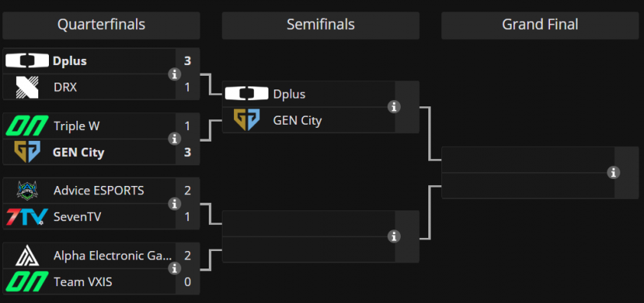This screenshot has height=303, width=644.
Task: Select the Grand Final column header
Action: point(540,25)
